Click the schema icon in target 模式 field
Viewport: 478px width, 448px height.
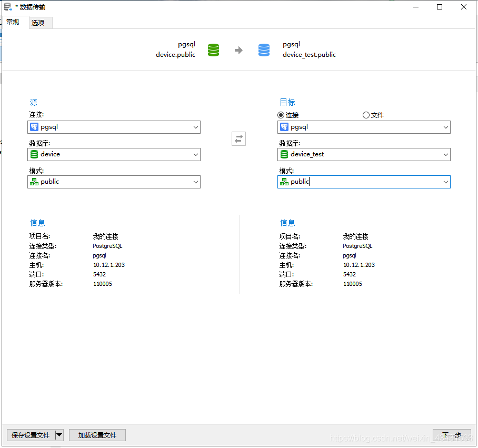284,182
